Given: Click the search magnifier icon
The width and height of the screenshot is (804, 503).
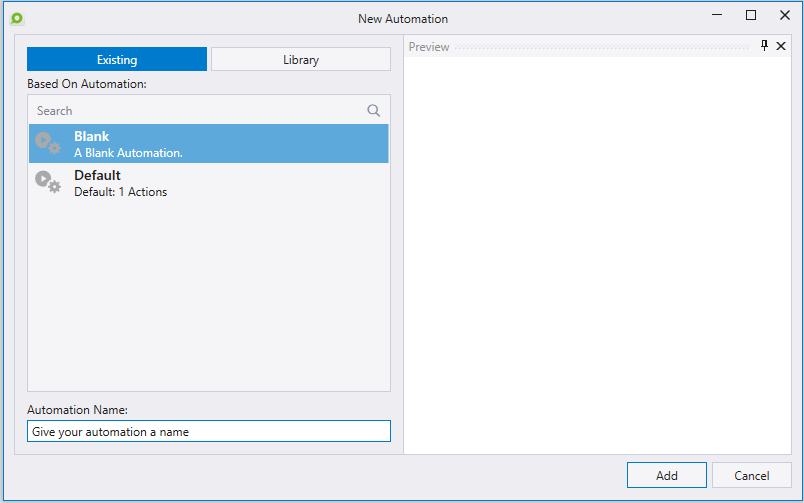Looking at the screenshot, I should (373, 110).
